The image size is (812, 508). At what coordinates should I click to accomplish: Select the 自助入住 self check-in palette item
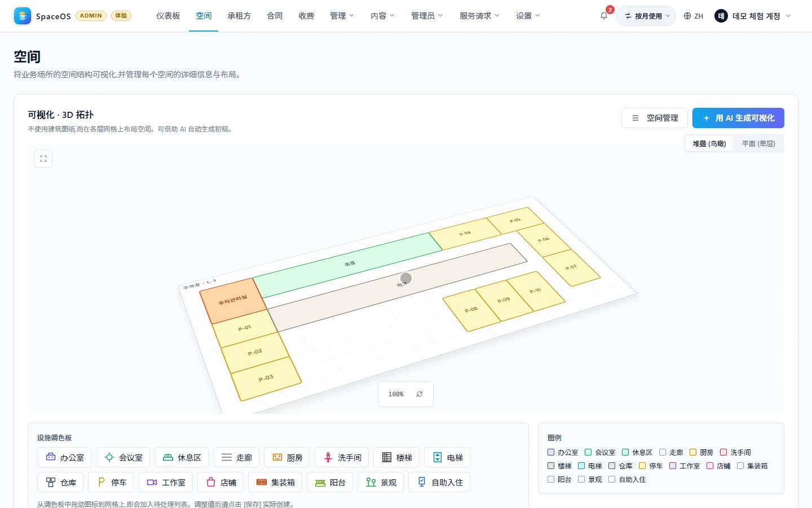(439, 482)
